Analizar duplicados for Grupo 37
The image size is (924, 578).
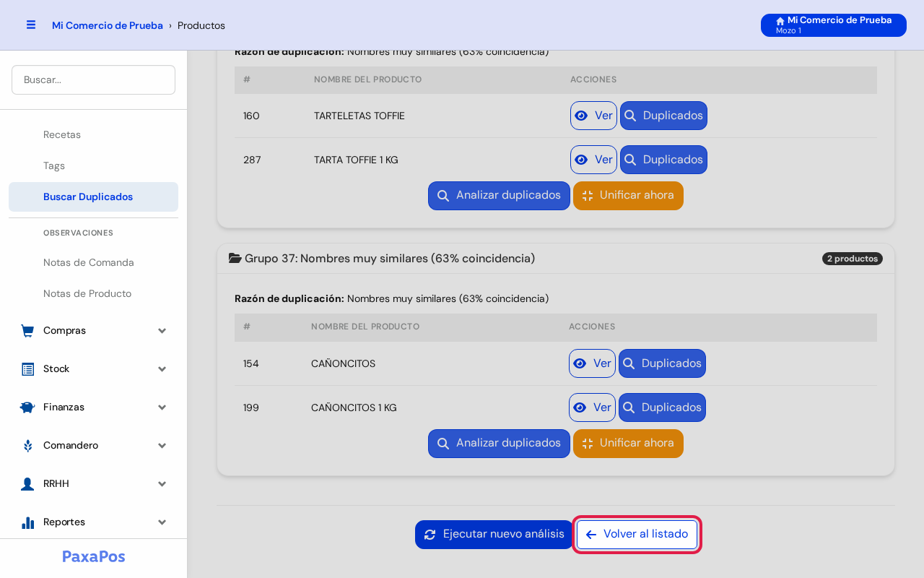(x=499, y=444)
